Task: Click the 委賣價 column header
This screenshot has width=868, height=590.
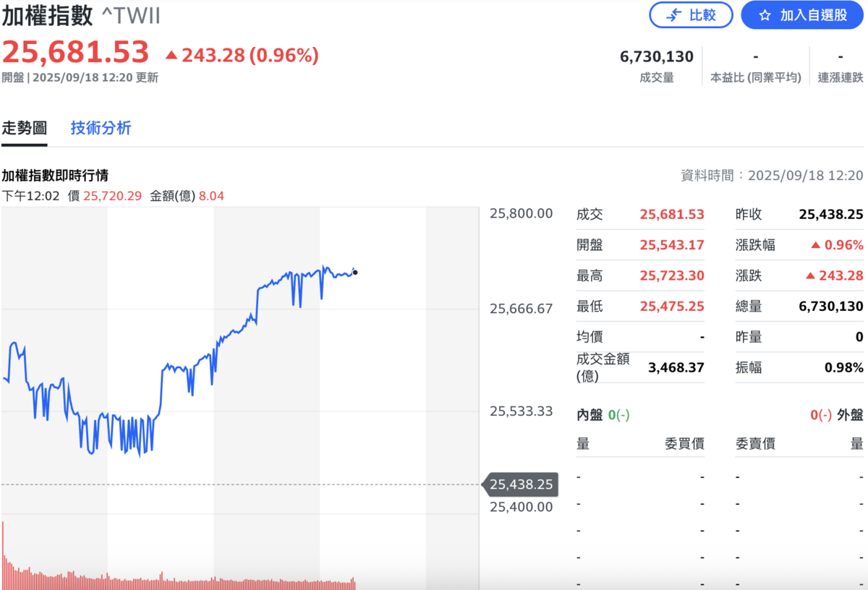Action: coord(754,443)
